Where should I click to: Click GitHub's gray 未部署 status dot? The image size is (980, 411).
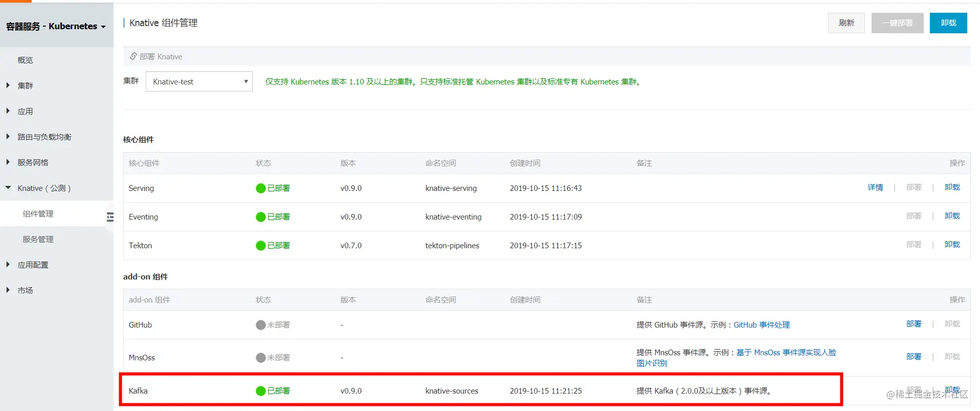[x=261, y=325]
